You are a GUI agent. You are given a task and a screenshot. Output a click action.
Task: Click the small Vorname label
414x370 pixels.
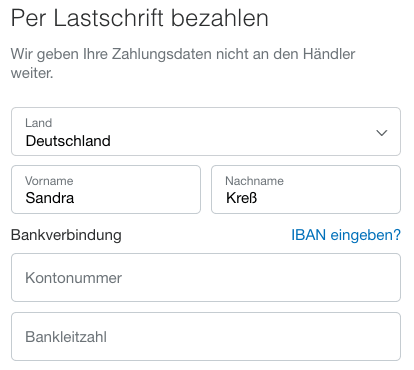[x=49, y=181]
